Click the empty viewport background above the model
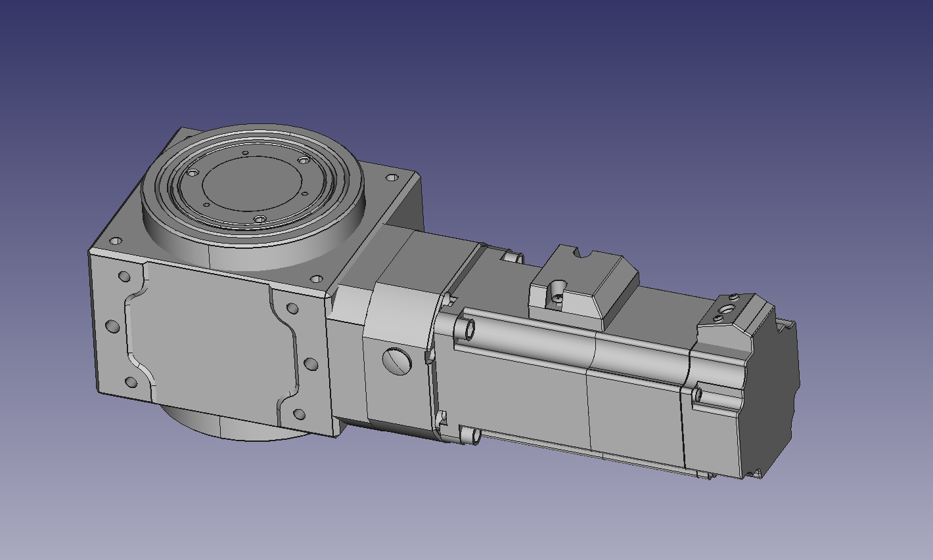933x560 pixels. click(x=526, y=66)
